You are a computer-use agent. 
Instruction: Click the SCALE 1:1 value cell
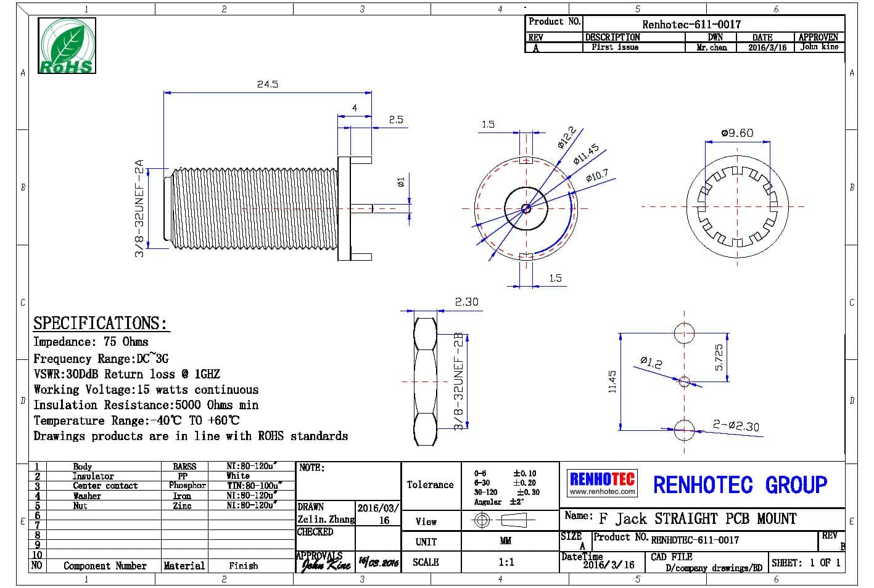pos(506,562)
